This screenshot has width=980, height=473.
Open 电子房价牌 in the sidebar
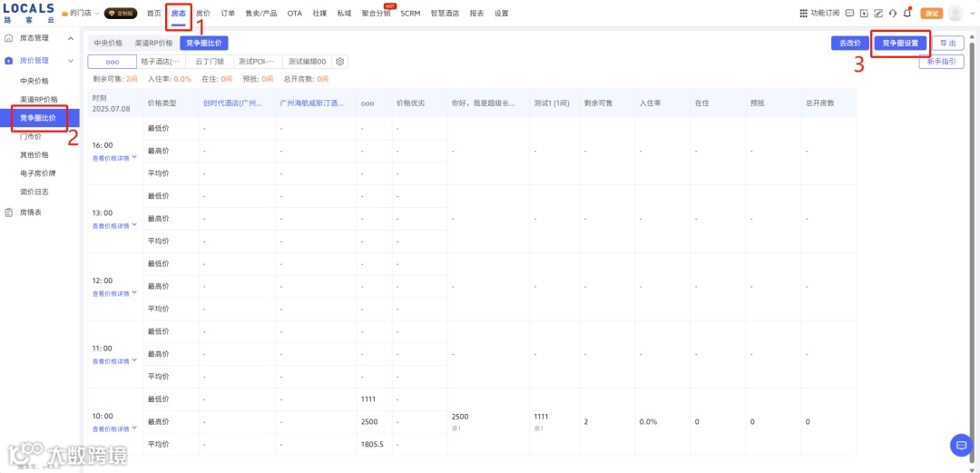(x=39, y=172)
